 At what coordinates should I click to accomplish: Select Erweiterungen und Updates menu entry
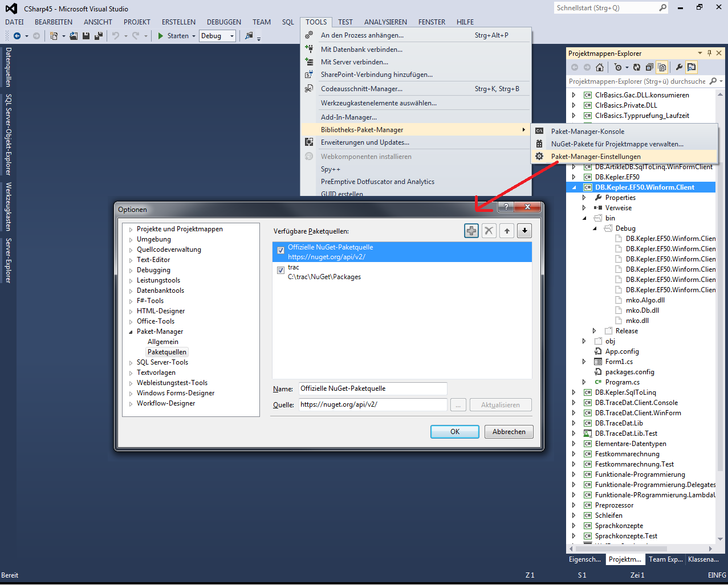tap(365, 142)
